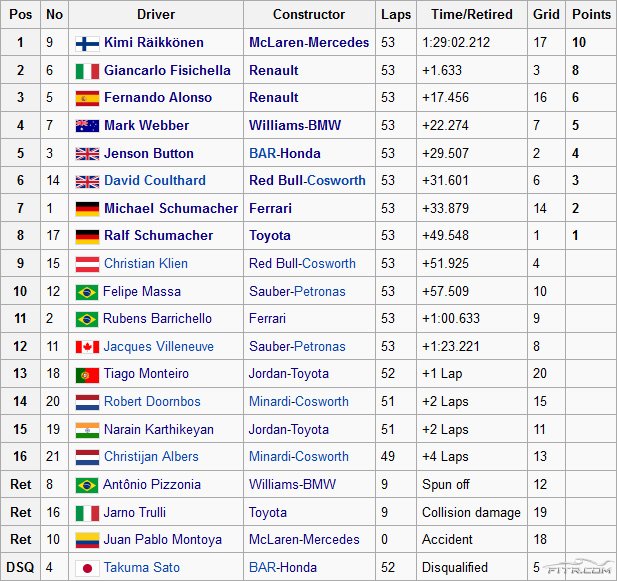The height and width of the screenshot is (581, 617).
Task: Click the Australian flag beside Mark Webber
Action: [87, 126]
